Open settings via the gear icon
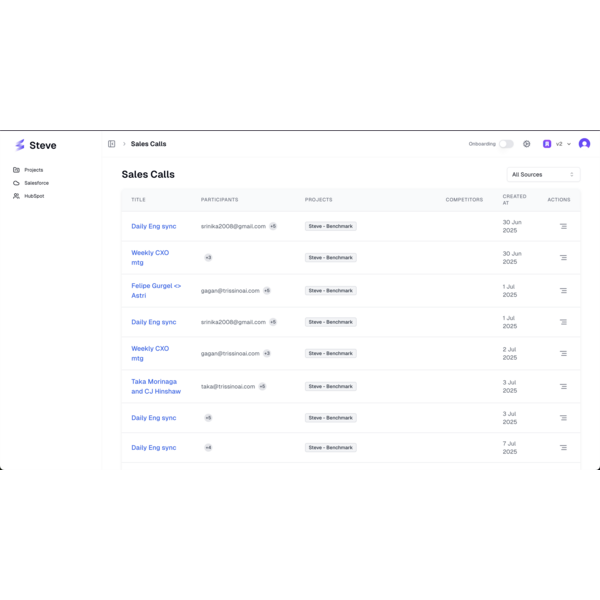 coord(527,144)
